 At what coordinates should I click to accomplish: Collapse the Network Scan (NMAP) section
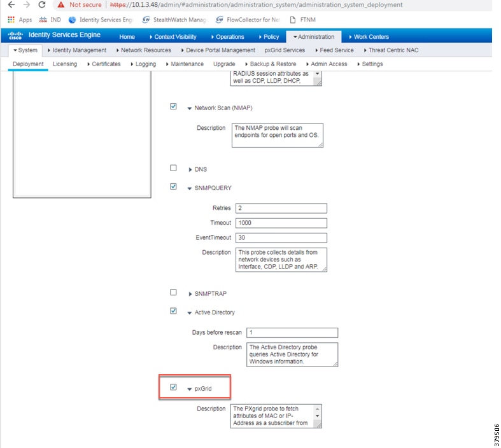(190, 109)
